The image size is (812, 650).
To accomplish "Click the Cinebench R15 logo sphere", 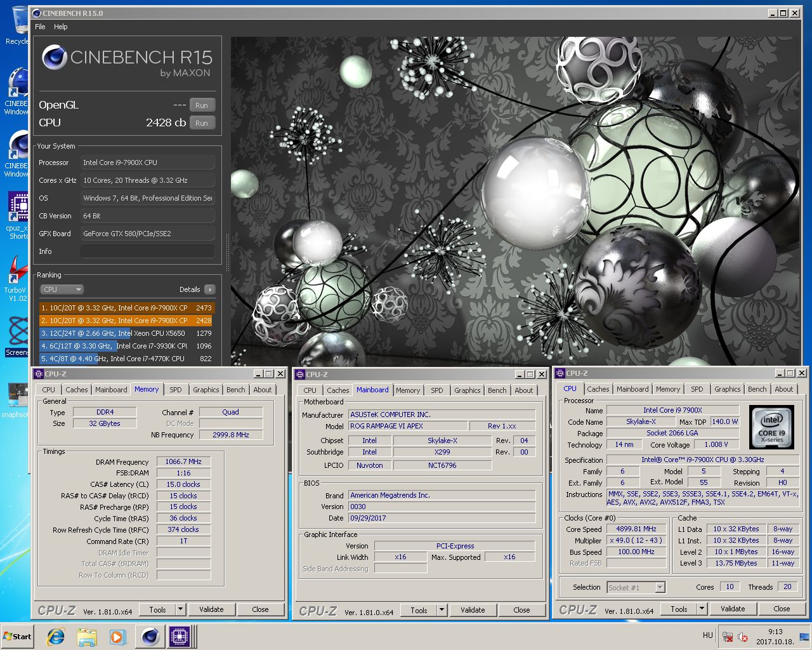I will pyautogui.click(x=54, y=58).
